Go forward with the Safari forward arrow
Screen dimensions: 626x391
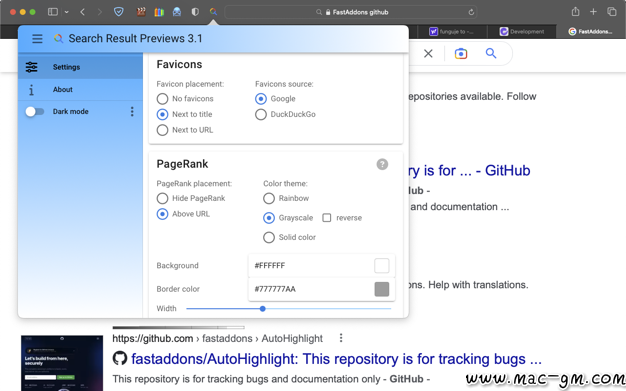pos(99,12)
